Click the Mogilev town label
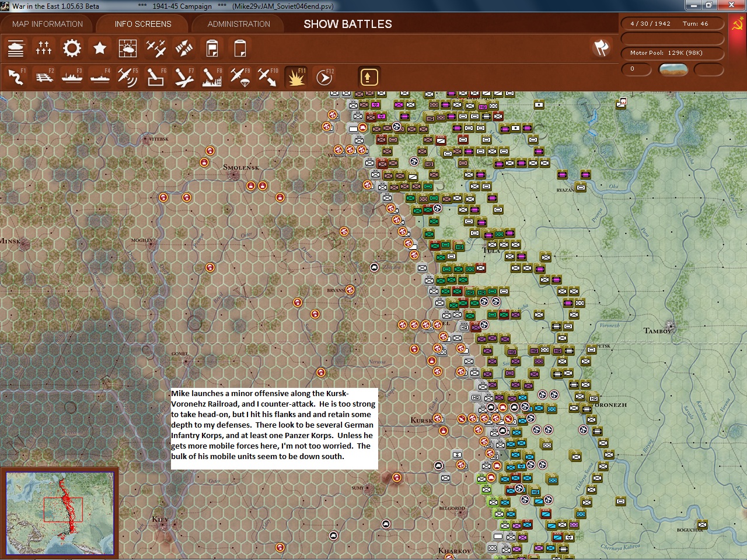This screenshot has height=560, width=747. [141, 240]
